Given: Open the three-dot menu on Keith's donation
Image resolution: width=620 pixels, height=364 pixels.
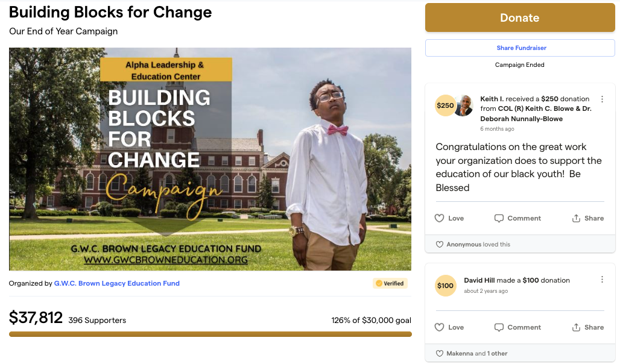Looking at the screenshot, I should 602,99.
